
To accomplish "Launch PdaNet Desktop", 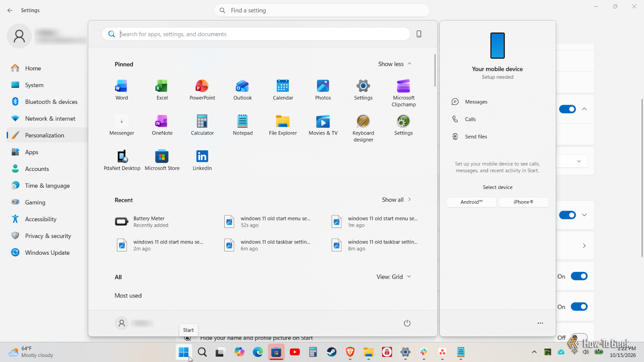I will tap(122, 160).
